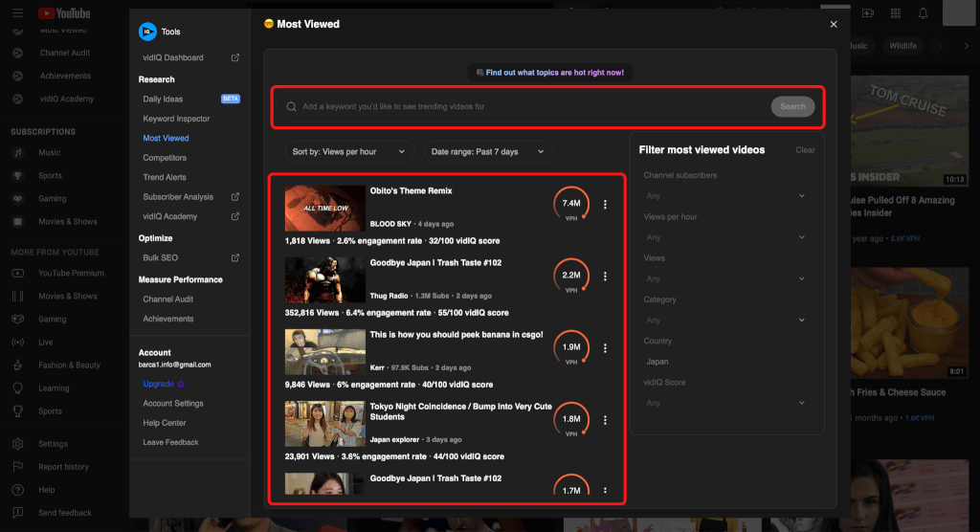Open vidIQ Dashboard external link icon
This screenshot has width=980, height=532.
(235, 58)
